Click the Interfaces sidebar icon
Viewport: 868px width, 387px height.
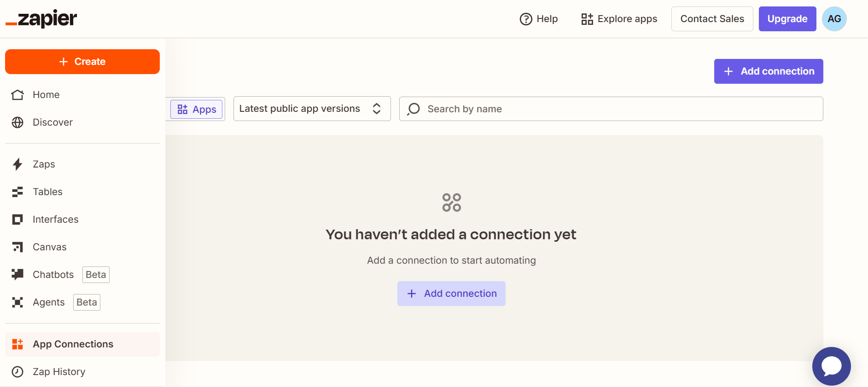coord(17,219)
